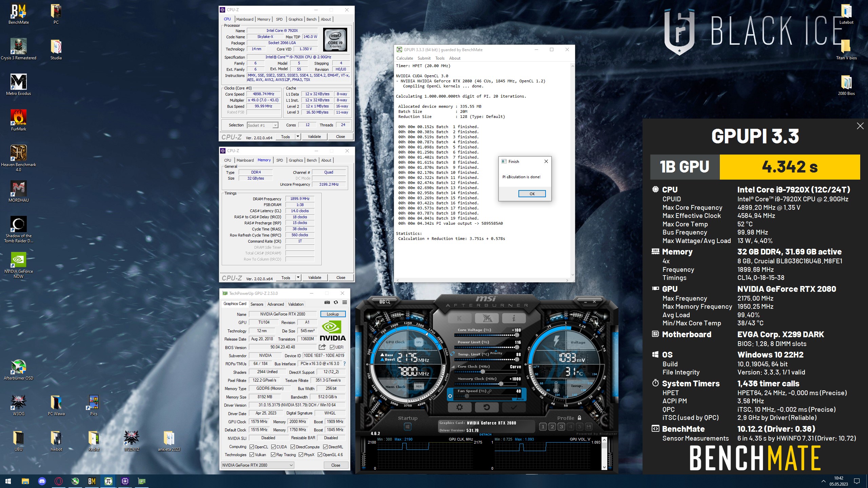The width and height of the screenshot is (868, 488).
Task: Click the curve editor icon beside Core Clock
Action: tap(453, 367)
